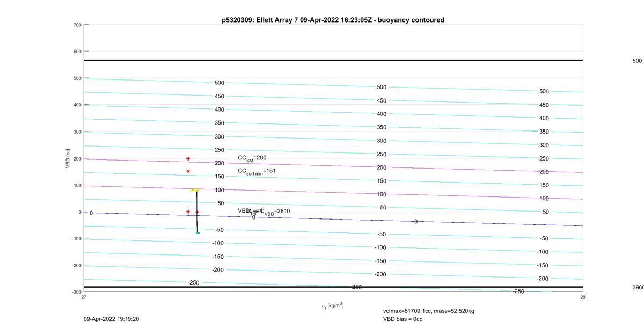Click the volmax=51709.1cc, mass=52.520kg text
This screenshot has height=328, width=644.
428,311
